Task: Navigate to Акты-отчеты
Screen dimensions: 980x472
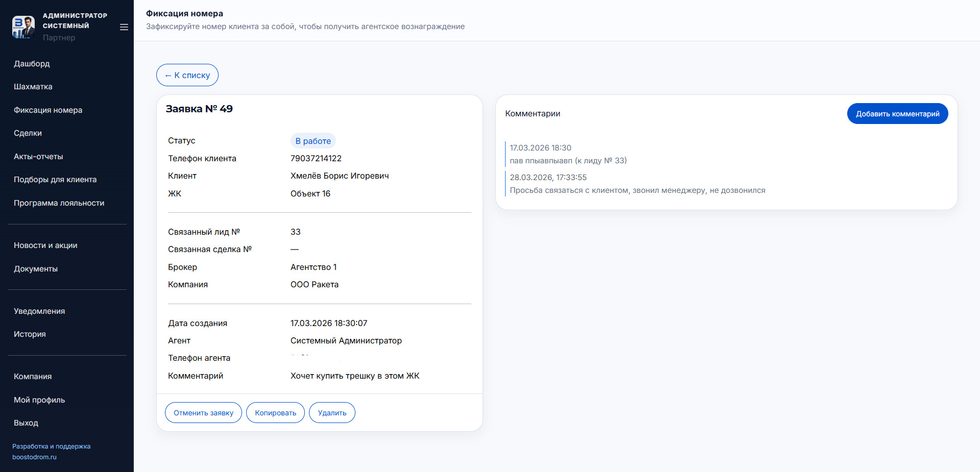Action: point(38,157)
